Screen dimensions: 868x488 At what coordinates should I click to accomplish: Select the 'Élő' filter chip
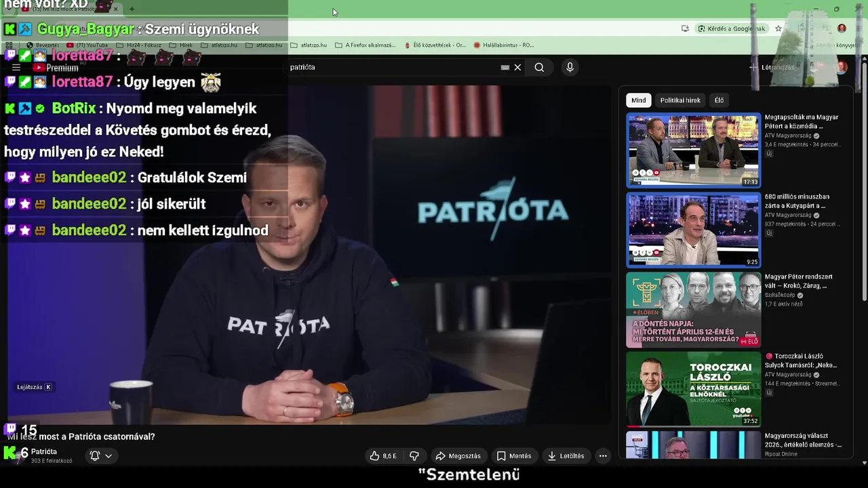click(719, 100)
